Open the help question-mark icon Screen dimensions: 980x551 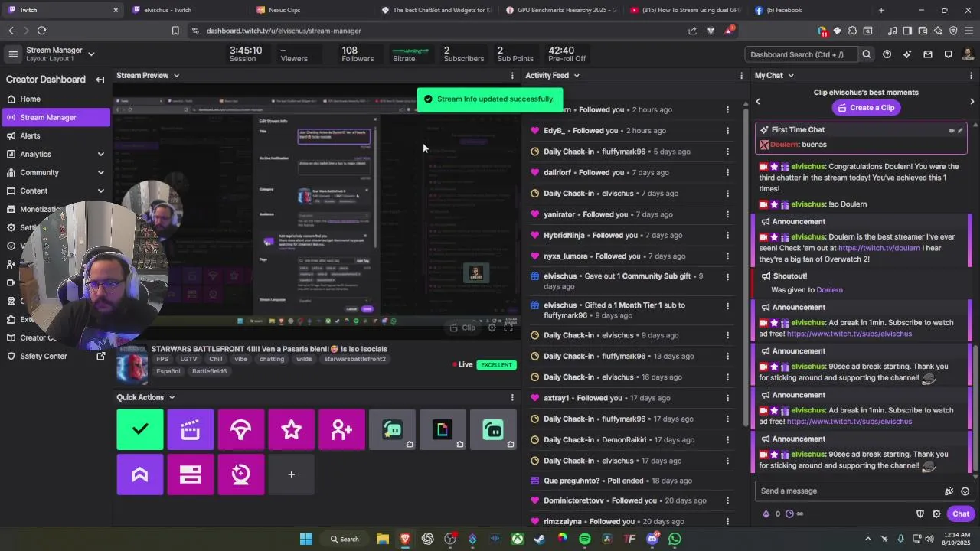pyautogui.click(x=887, y=54)
